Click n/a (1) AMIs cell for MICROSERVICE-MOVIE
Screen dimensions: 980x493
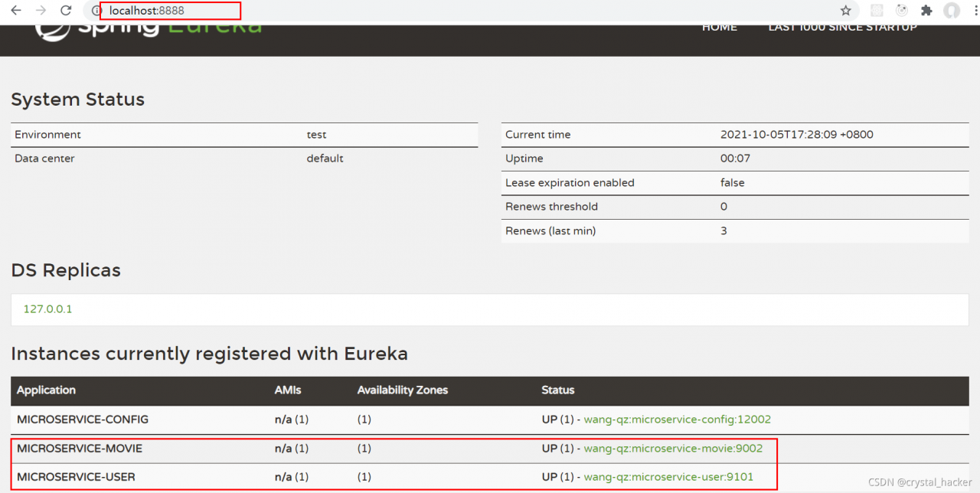point(292,449)
